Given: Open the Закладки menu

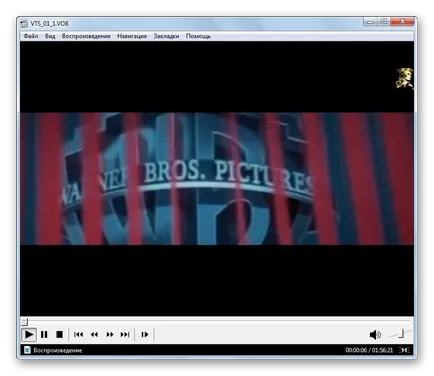Looking at the screenshot, I should coord(166,36).
